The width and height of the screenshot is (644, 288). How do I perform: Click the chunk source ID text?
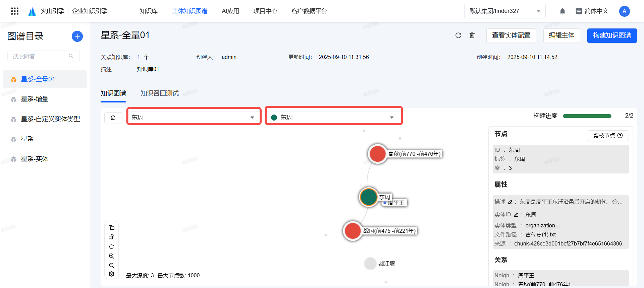click(x=568, y=243)
